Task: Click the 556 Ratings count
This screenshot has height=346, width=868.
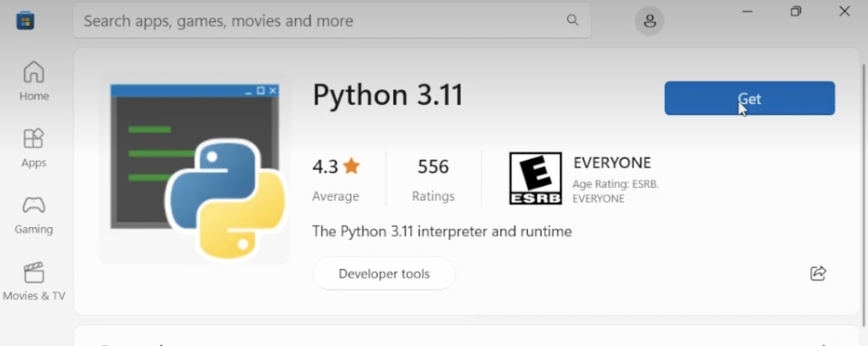Action: (x=433, y=179)
